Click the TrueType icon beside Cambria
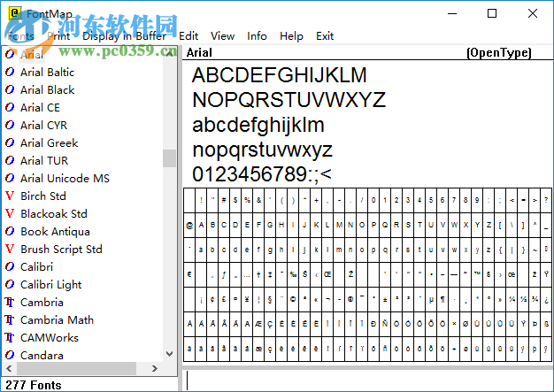This screenshot has height=392, width=554. click(x=10, y=302)
